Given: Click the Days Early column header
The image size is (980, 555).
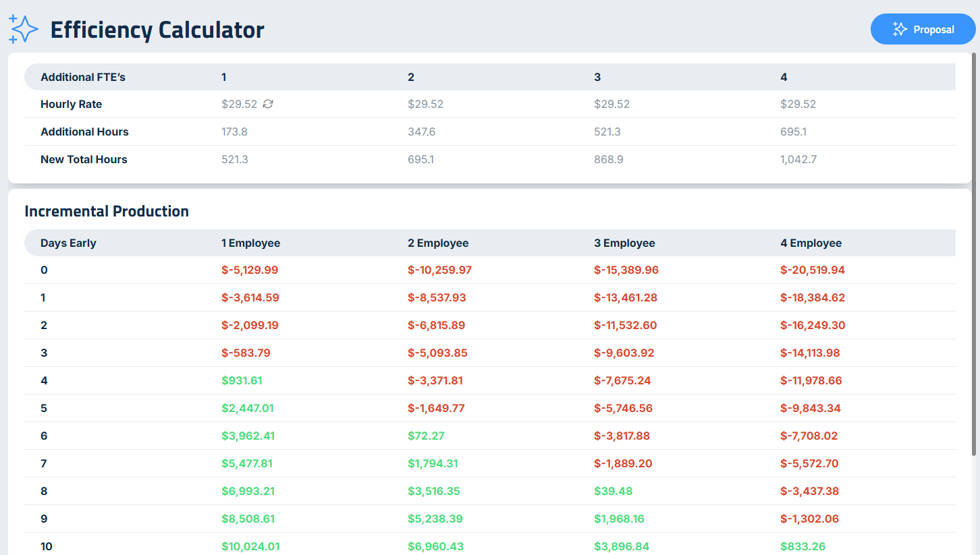Looking at the screenshot, I should [x=68, y=243].
